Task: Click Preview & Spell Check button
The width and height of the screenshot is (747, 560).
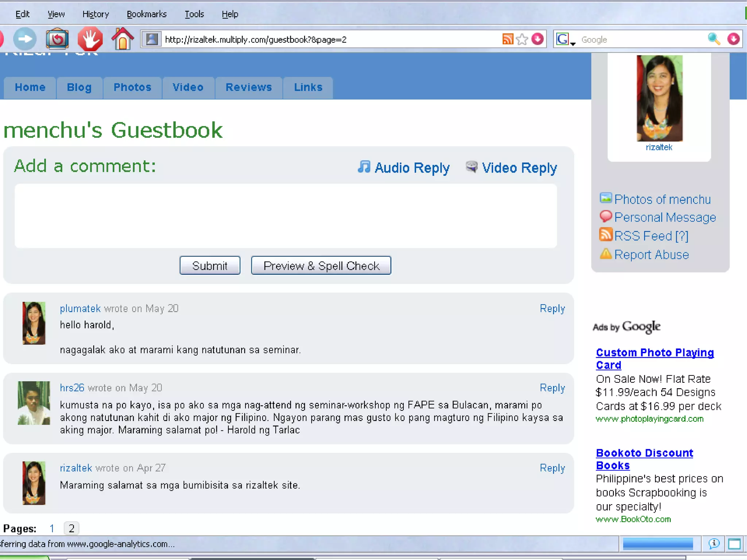Action: pos(321,266)
